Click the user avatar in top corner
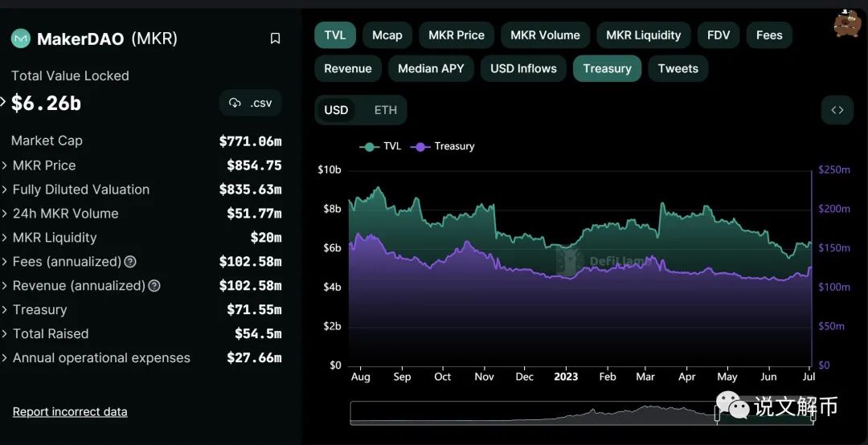The height and width of the screenshot is (445, 868). point(847,24)
